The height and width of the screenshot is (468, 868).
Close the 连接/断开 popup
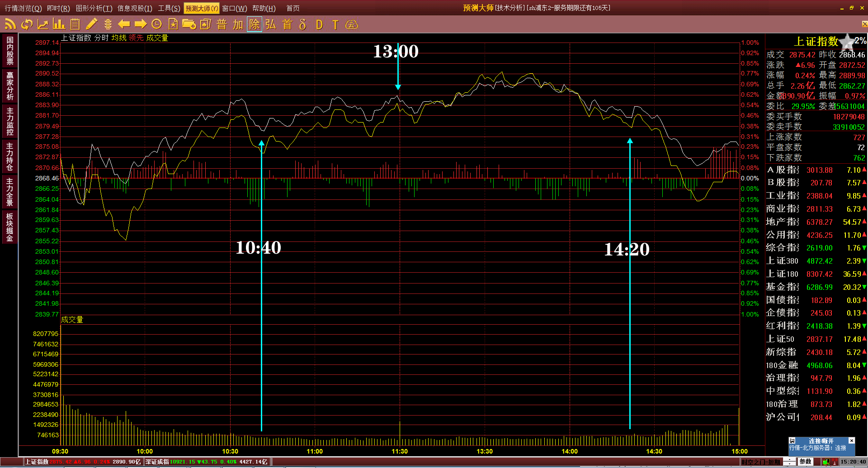(851, 440)
